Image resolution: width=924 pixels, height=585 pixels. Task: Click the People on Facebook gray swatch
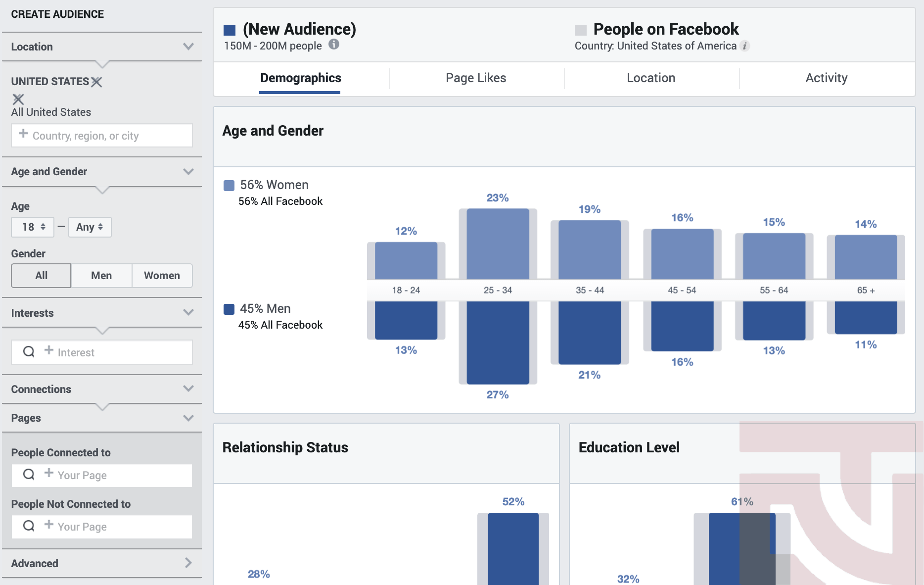click(x=581, y=30)
